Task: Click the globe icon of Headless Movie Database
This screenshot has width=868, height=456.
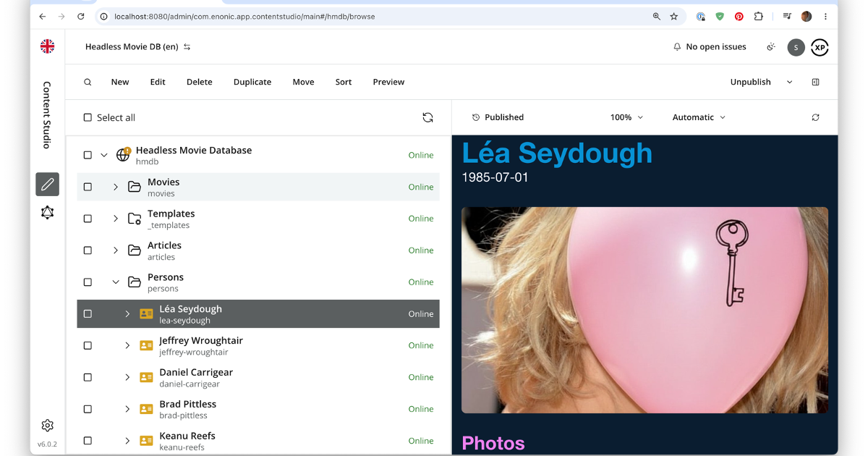Action: [124, 155]
